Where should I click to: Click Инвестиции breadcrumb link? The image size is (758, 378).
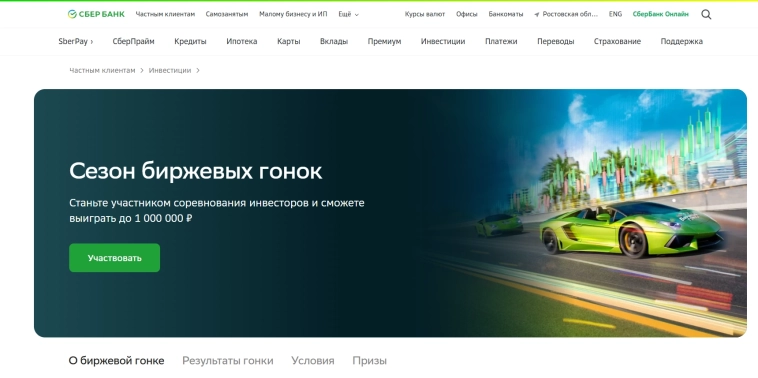170,71
